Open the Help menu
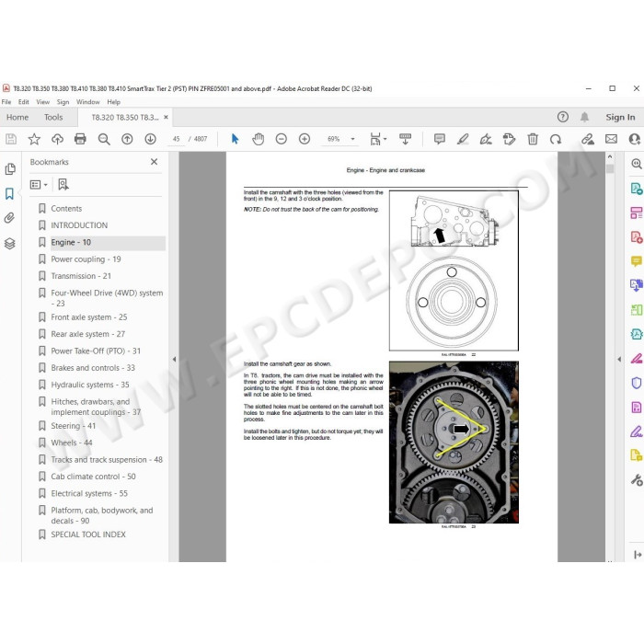The height and width of the screenshot is (644, 644). tap(114, 102)
